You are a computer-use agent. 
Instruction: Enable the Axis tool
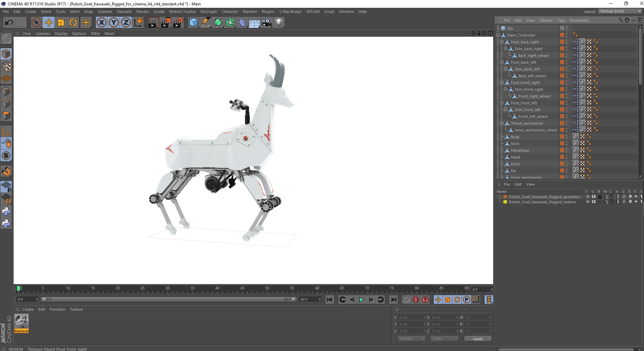coord(6,131)
